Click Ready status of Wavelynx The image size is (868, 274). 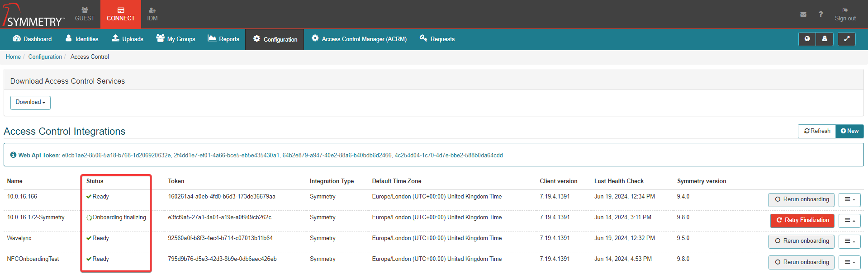click(98, 238)
